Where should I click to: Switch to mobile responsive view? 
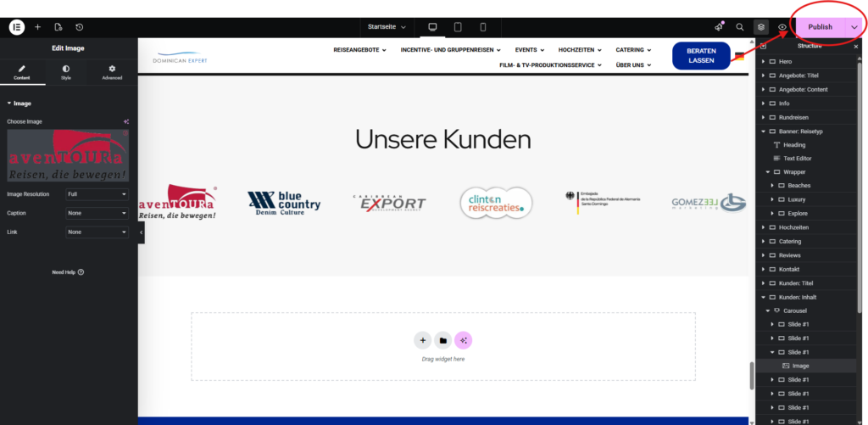482,26
